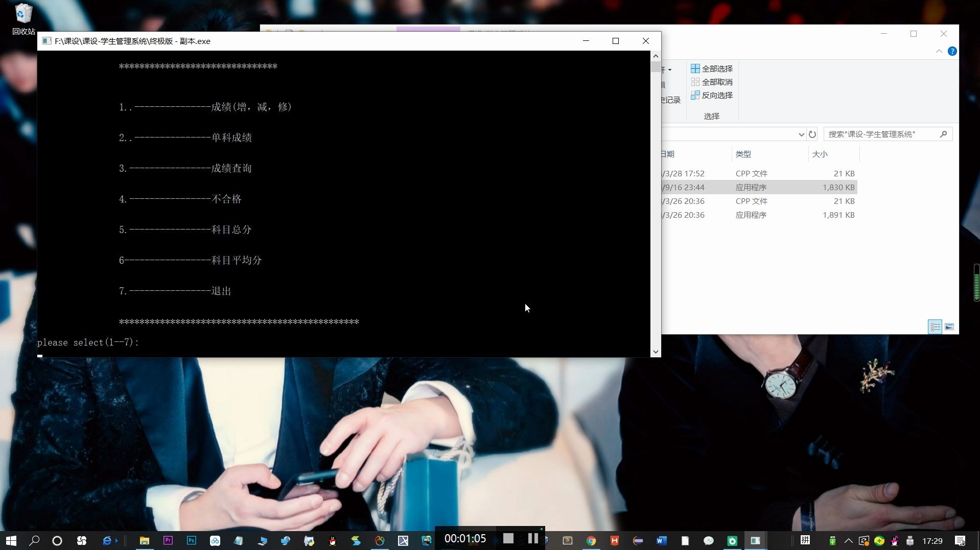This screenshot has height=550, width=980.
Task: Show hidden system tray icons
Action: pyautogui.click(x=848, y=540)
